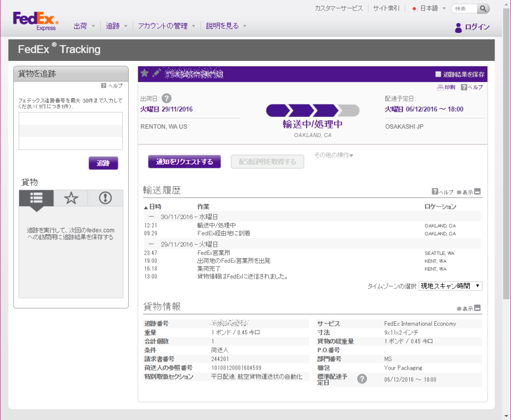The image size is (511, 420).
Task: Open the 現地スキャン時間 timezone dropdown
Action: [x=451, y=286]
